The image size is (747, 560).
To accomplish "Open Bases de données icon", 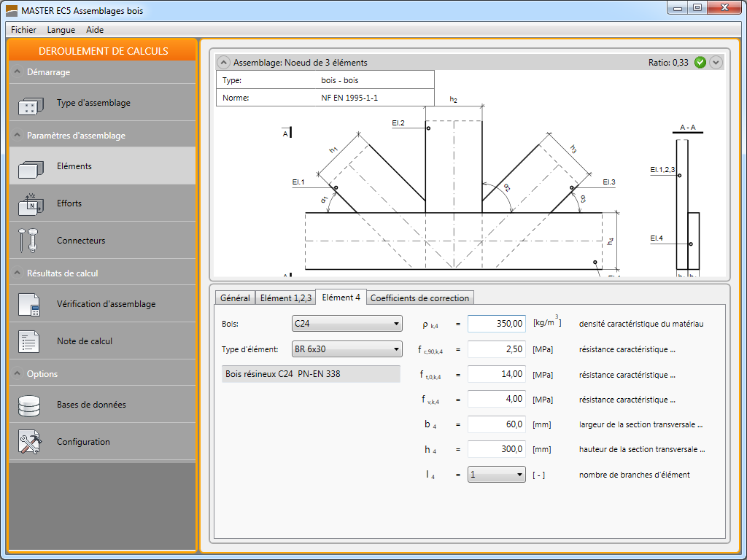I will tap(30, 405).
